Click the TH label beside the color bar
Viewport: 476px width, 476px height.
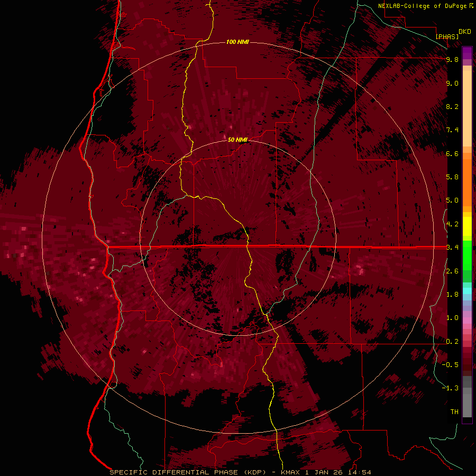click(x=454, y=412)
